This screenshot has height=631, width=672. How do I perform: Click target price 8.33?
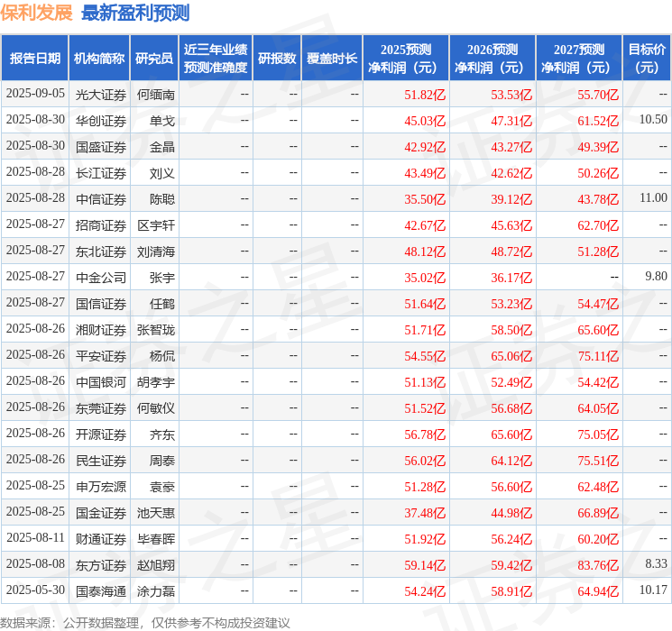[656, 563]
